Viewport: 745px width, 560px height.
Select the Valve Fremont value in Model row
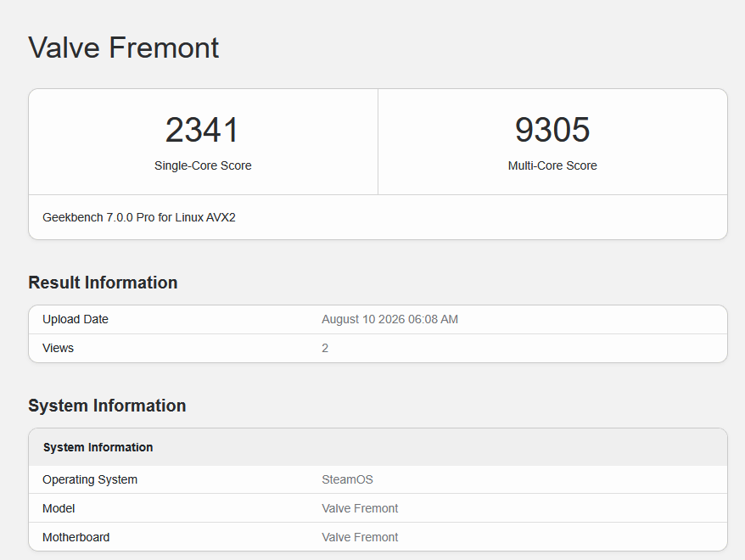click(x=360, y=508)
